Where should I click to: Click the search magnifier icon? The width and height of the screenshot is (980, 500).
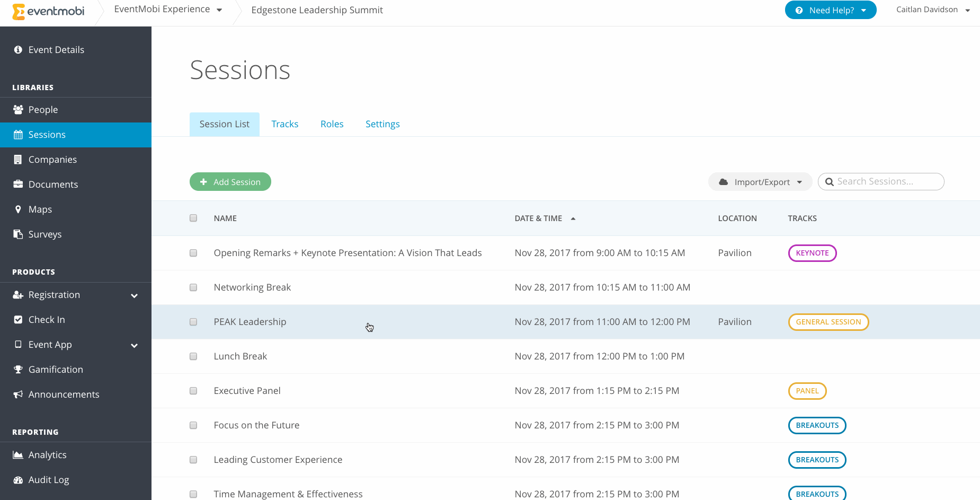click(830, 182)
